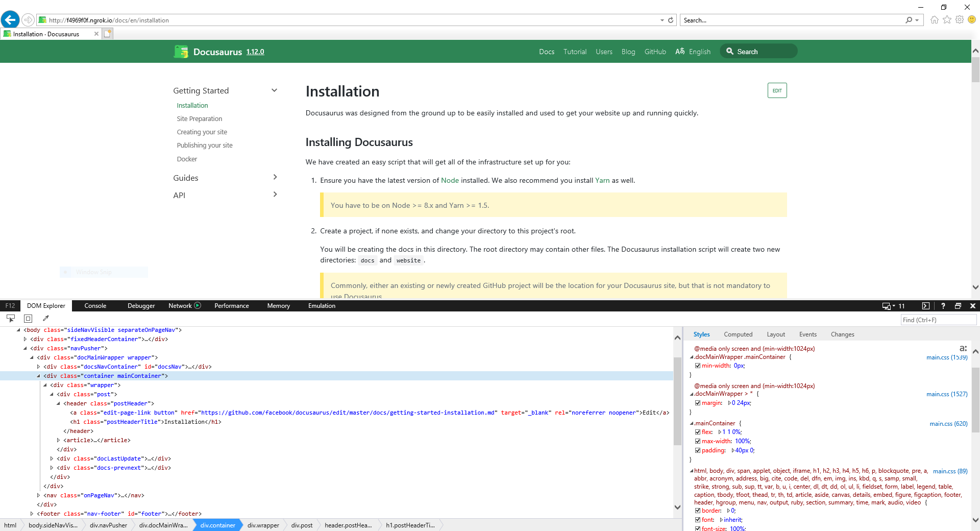Open a new browser tab
The image size is (980, 531).
(108, 34)
